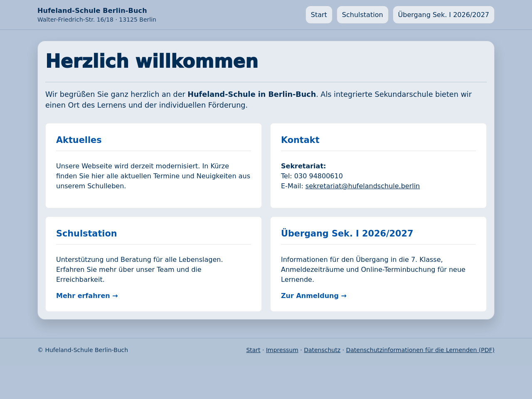The image size is (532, 399).
Task: Click the secretariat email address link
Action: 362,186
